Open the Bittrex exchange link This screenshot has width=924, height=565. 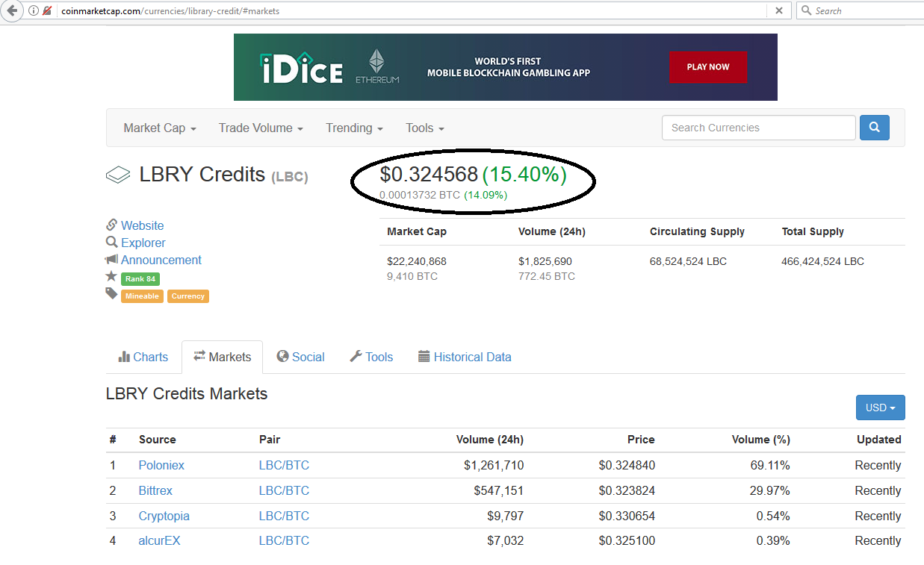[155, 490]
